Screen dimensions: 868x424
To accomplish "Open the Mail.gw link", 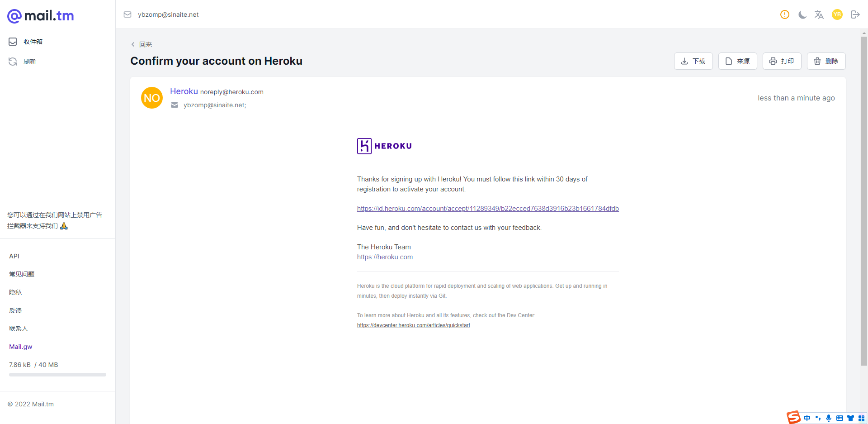I will (x=21, y=347).
